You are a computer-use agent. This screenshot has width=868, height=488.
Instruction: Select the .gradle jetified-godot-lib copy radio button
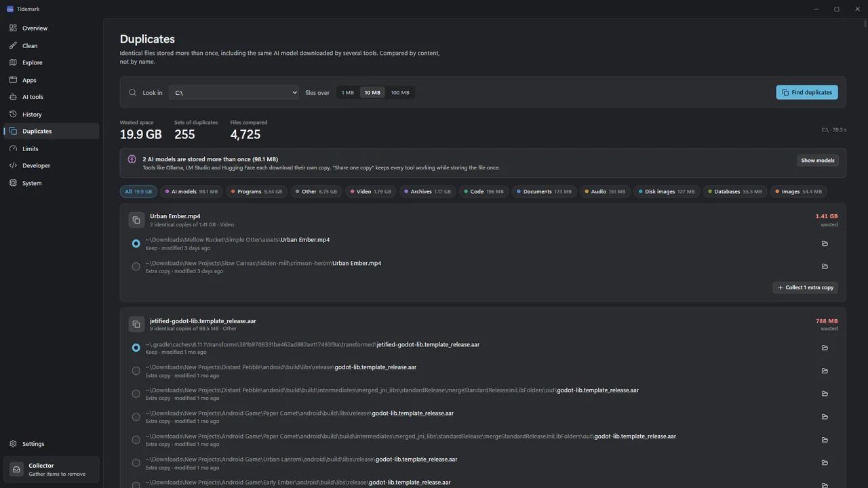136,348
